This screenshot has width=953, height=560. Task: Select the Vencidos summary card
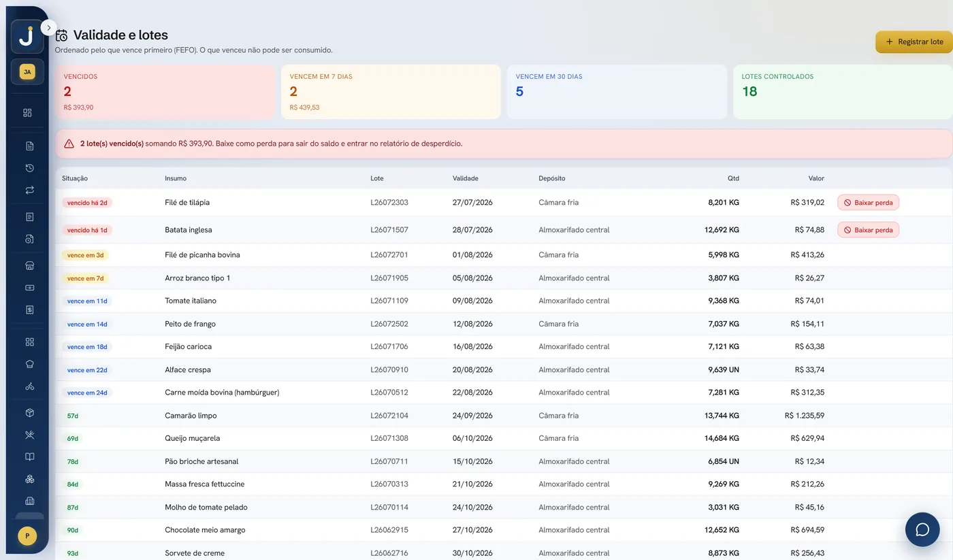click(165, 92)
